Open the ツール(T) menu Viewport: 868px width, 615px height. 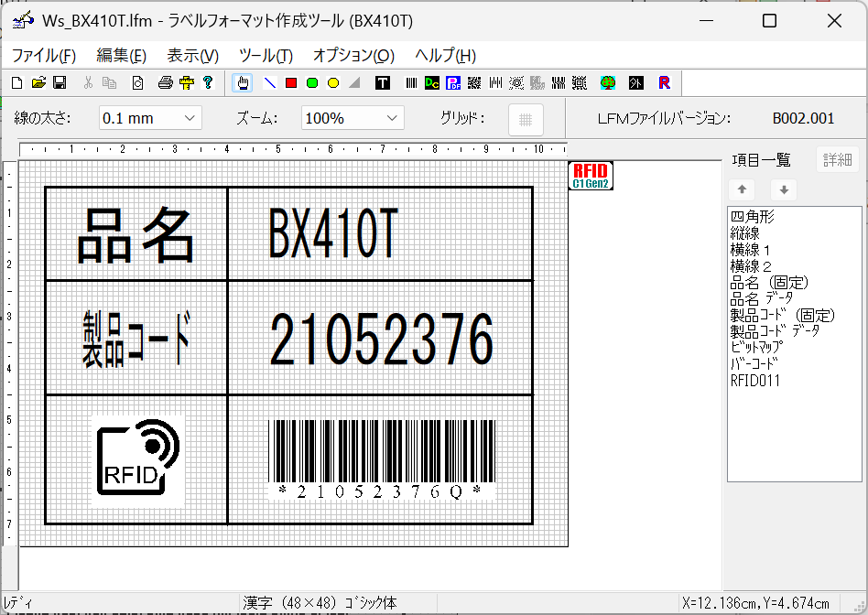point(266,55)
